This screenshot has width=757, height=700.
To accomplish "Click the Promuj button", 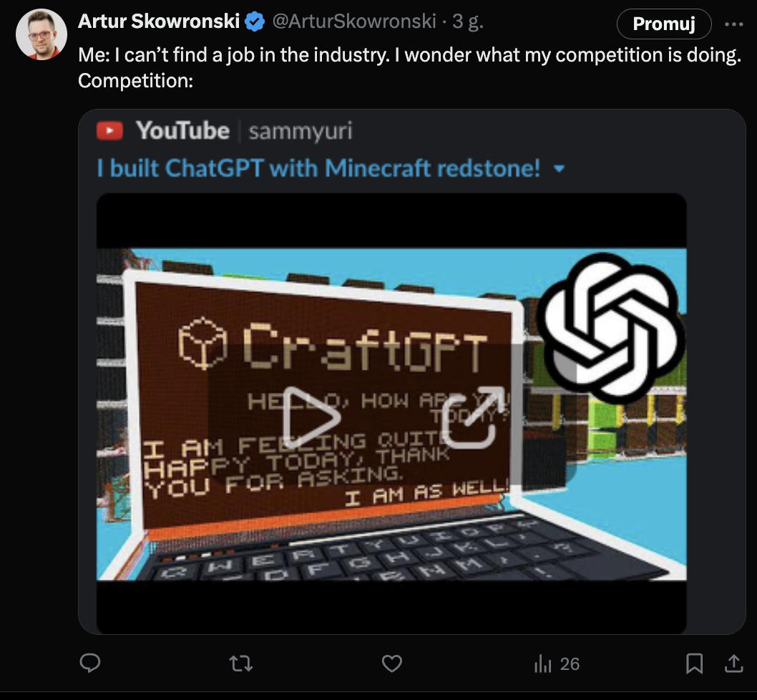I will [663, 24].
